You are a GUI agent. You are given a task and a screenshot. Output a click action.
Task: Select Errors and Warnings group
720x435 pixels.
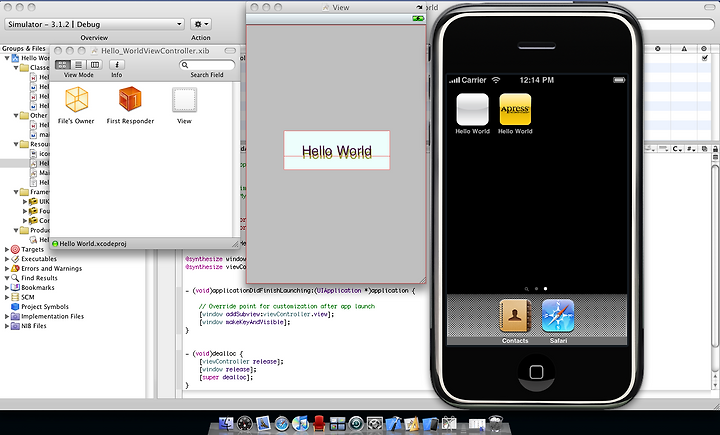pos(51,268)
